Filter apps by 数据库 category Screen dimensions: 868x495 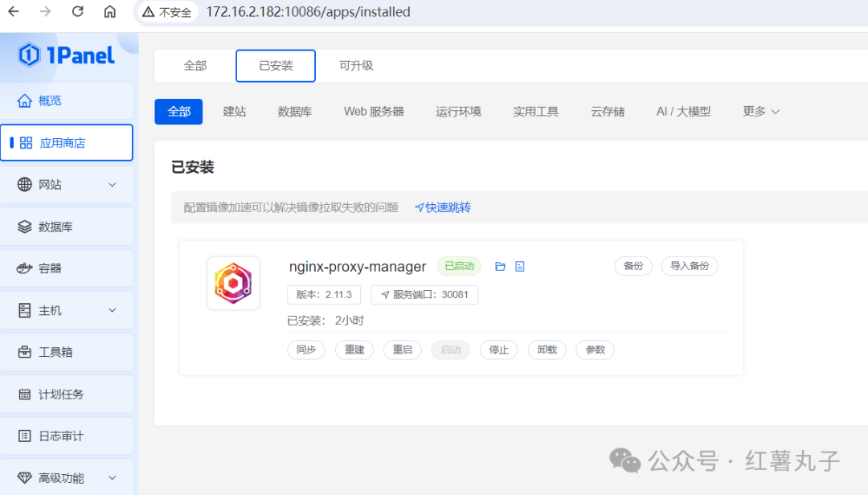click(x=295, y=112)
